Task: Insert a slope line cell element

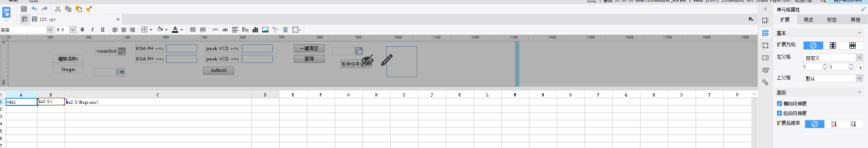Action: point(275,30)
